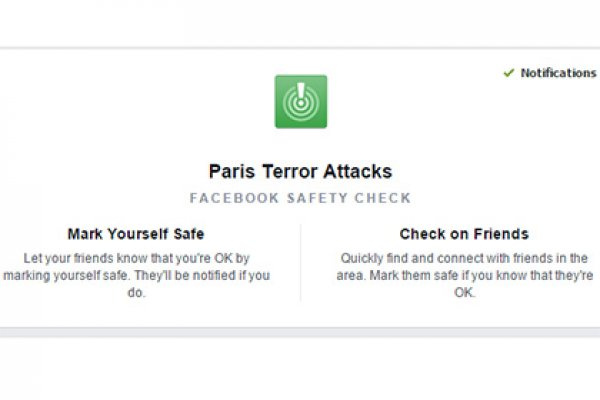The image size is (600, 400).
Task: Click the "Quickly find and connect" text line
Action: [464, 257]
